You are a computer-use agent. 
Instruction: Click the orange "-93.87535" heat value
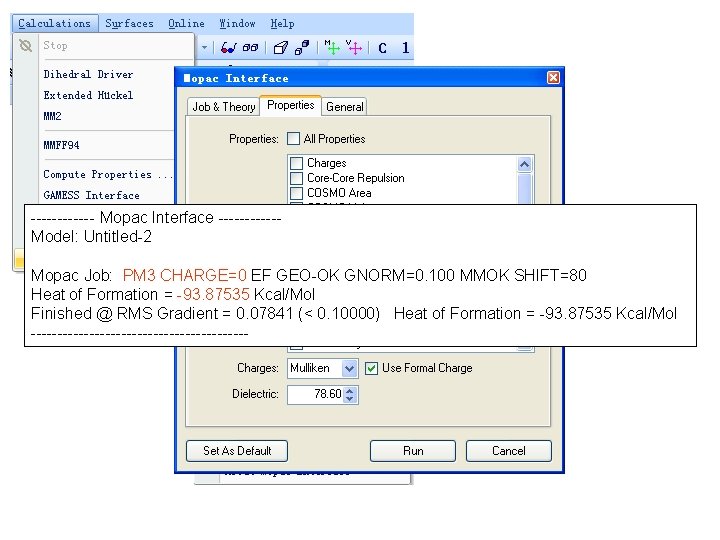point(213,294)
